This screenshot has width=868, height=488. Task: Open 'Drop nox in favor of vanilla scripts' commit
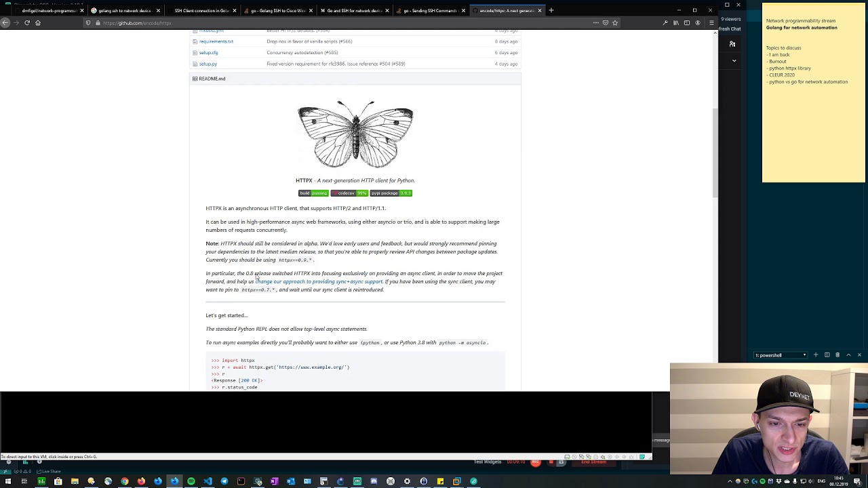309,41
